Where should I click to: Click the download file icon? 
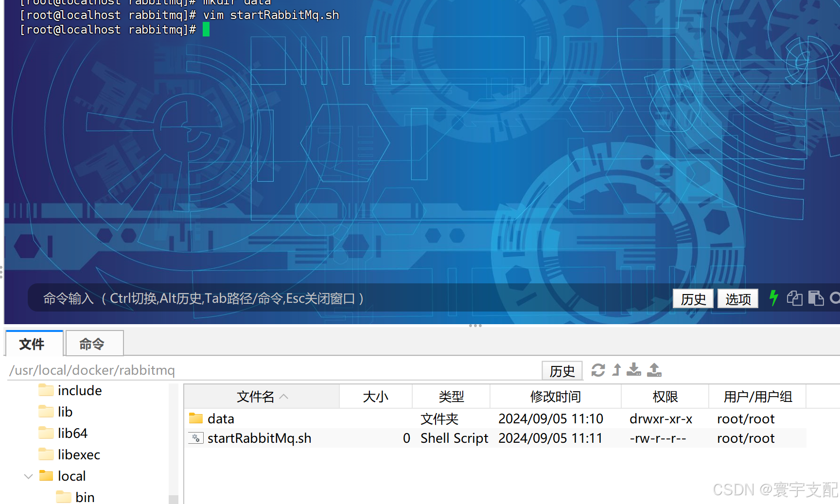633,370
